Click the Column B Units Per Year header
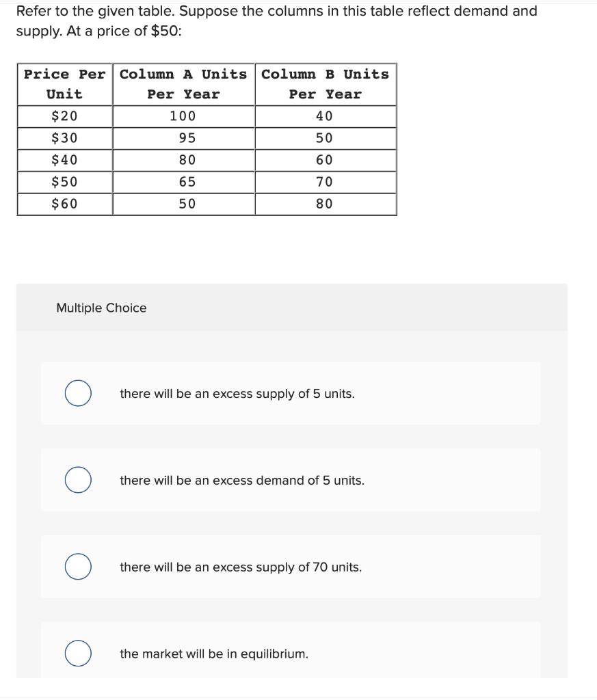 pyautogui.click(x=324, y=85)
